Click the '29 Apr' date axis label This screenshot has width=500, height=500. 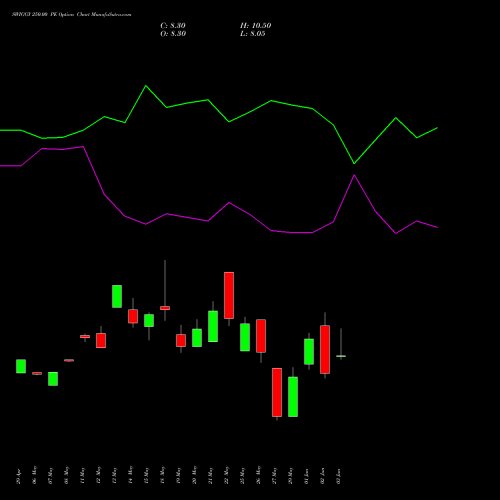(18, 477)
